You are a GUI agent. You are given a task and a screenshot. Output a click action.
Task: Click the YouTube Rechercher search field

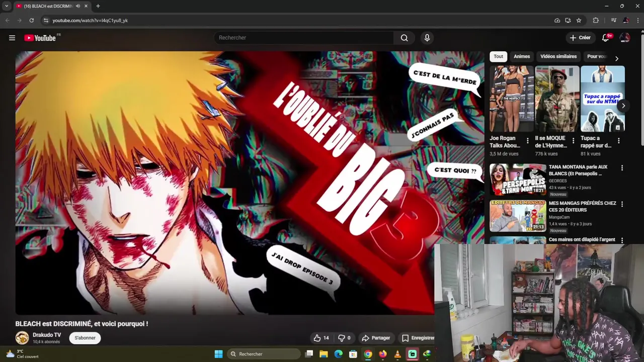pos(304,38)
